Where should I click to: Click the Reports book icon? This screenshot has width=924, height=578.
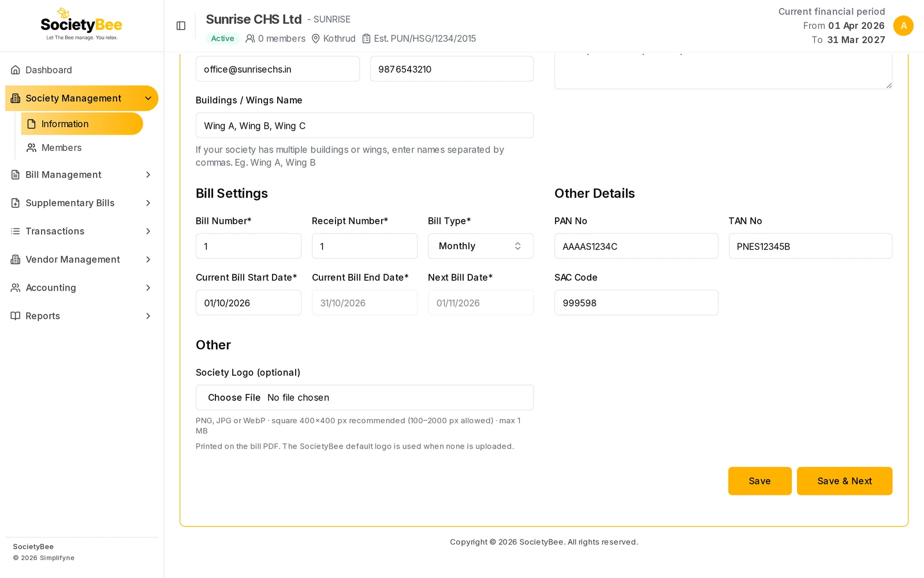tap(16, 316)
